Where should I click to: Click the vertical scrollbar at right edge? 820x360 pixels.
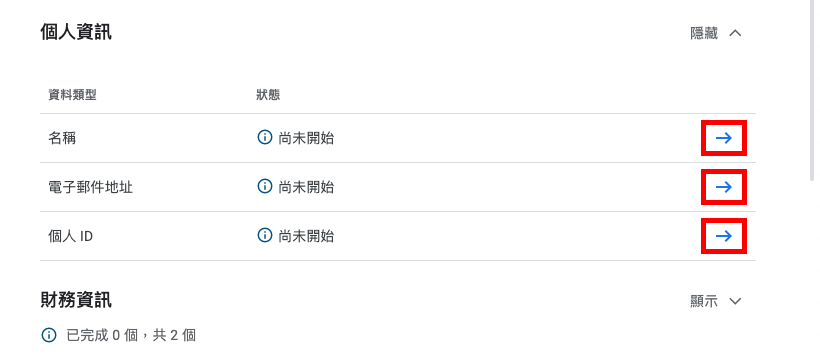(812, 91)
